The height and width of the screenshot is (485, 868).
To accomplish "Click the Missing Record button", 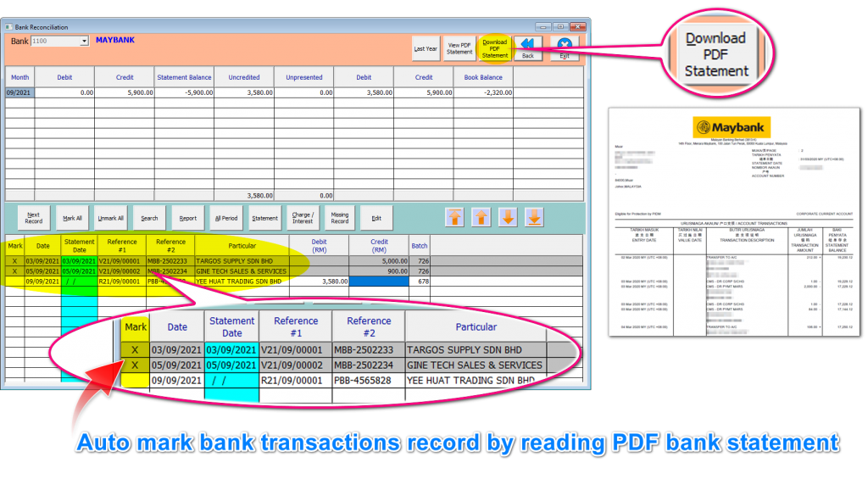I will point(339,218).
